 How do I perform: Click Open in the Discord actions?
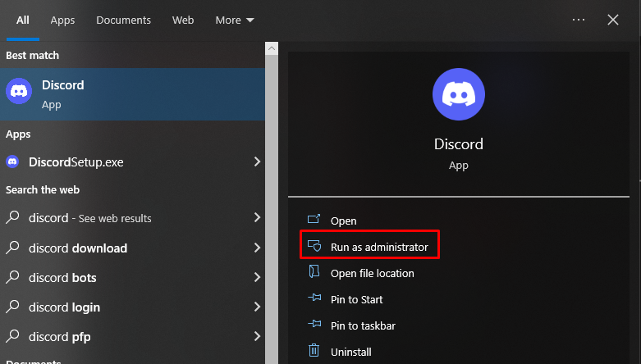(343, 221)
